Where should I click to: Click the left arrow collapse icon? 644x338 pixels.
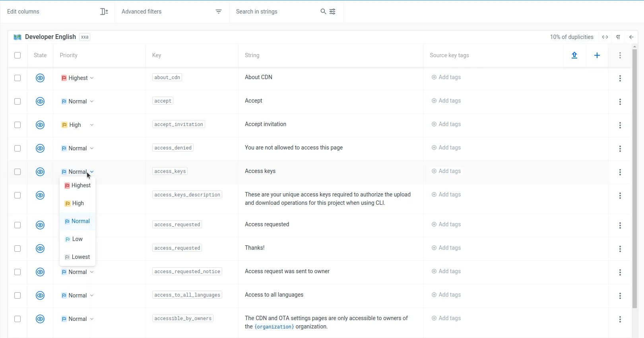coord(631,37)
